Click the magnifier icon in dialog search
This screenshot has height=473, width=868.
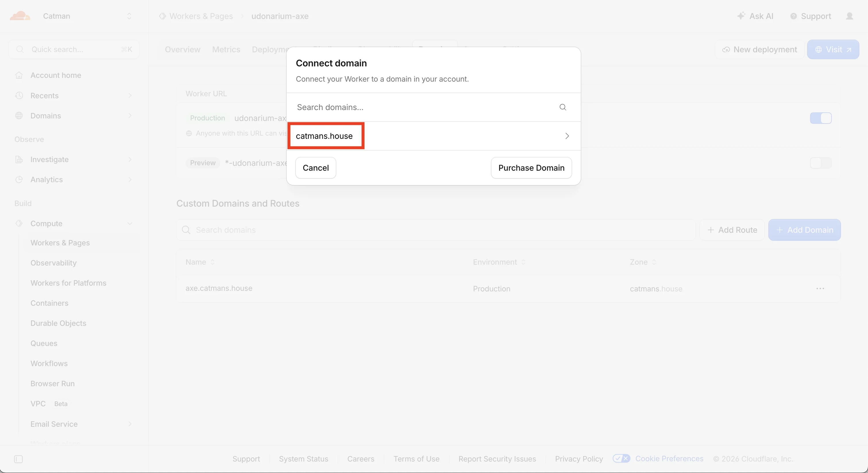pos(563,107)
